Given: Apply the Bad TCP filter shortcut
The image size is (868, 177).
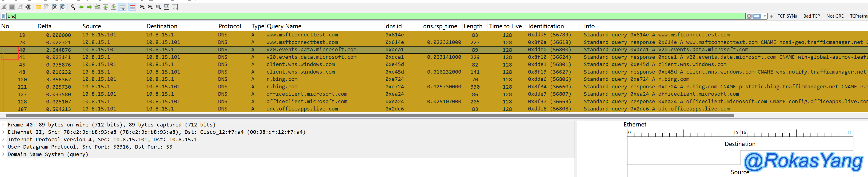Looking at the screenshot, I should (x=811, y=16).
